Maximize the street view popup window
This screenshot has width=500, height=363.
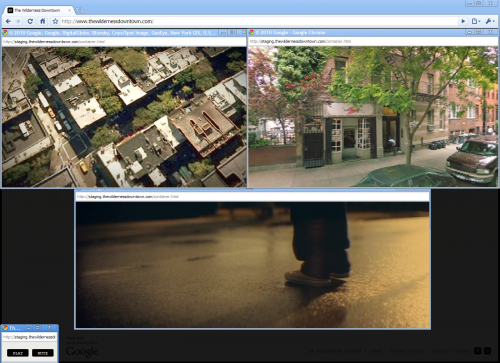479,32
